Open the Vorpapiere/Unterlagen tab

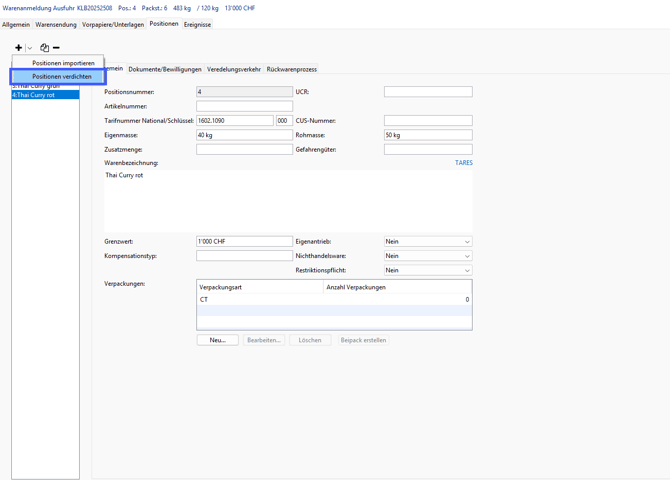(x=113, y=24)
